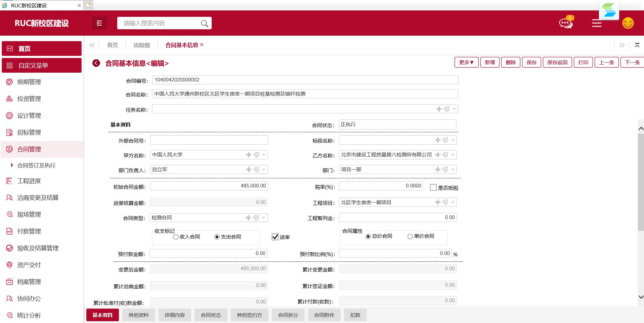Expand the 合同类型 dropdown arrow
The height and width of the screenshot is (323, 644).
(x=264, y=218)
